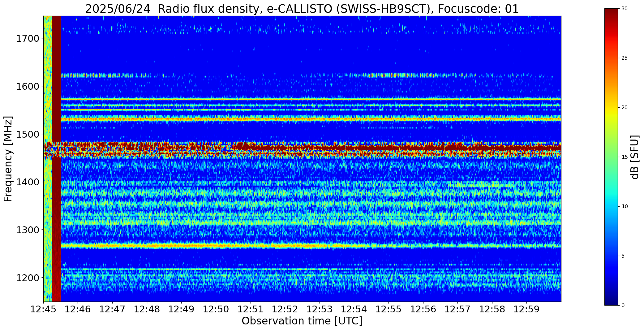Click the colorbar tick label 25
Screen dimensions: 644x330
click(625, 58)
